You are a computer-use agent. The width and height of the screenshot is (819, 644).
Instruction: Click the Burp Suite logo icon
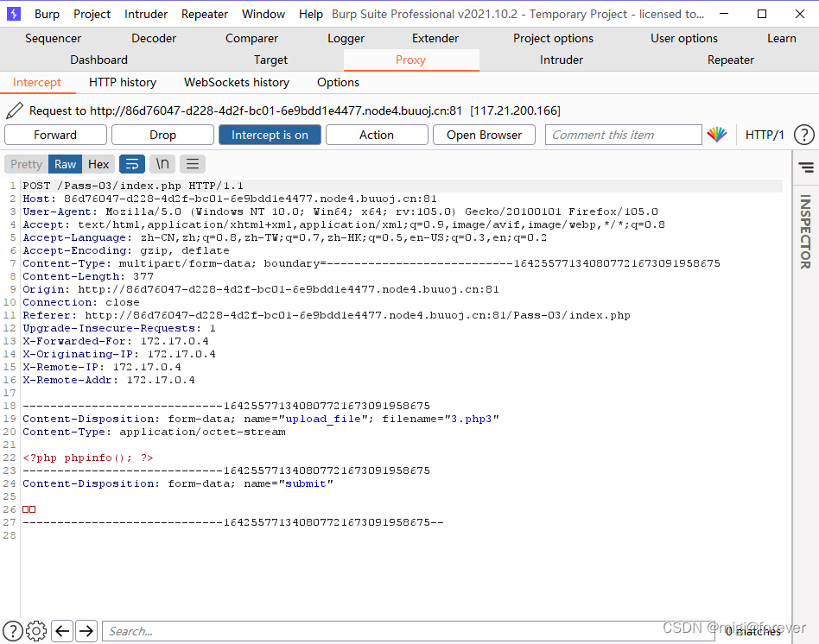click(x=15, y=14)
